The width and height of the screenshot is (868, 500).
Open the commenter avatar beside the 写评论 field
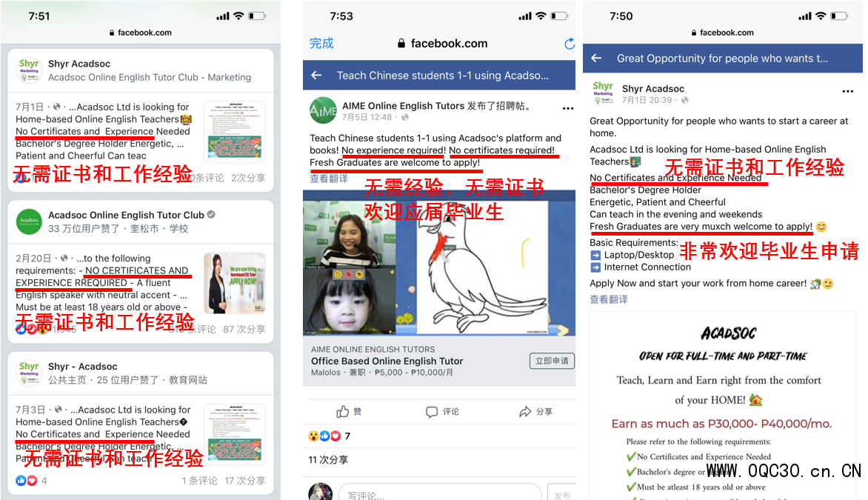320,492
